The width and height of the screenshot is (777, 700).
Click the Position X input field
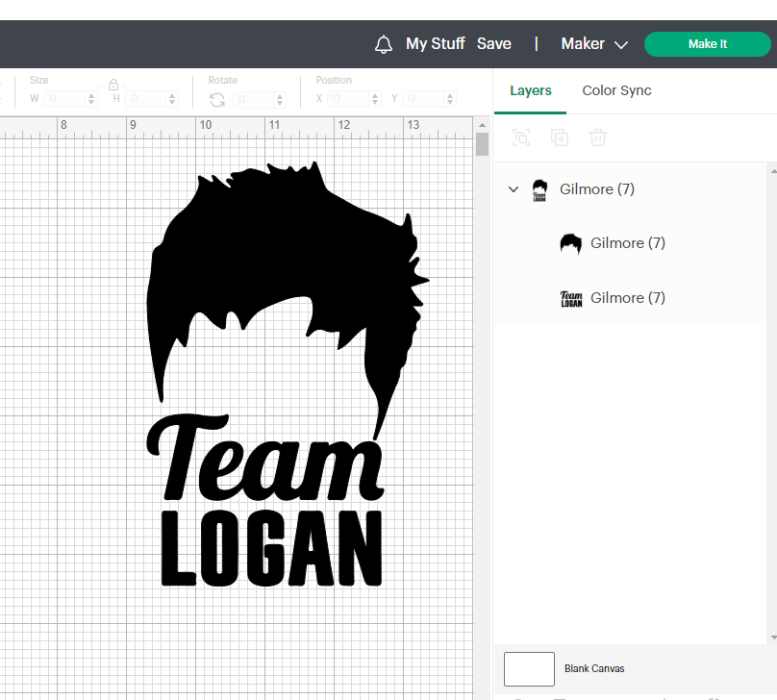(x=349, y=99)
